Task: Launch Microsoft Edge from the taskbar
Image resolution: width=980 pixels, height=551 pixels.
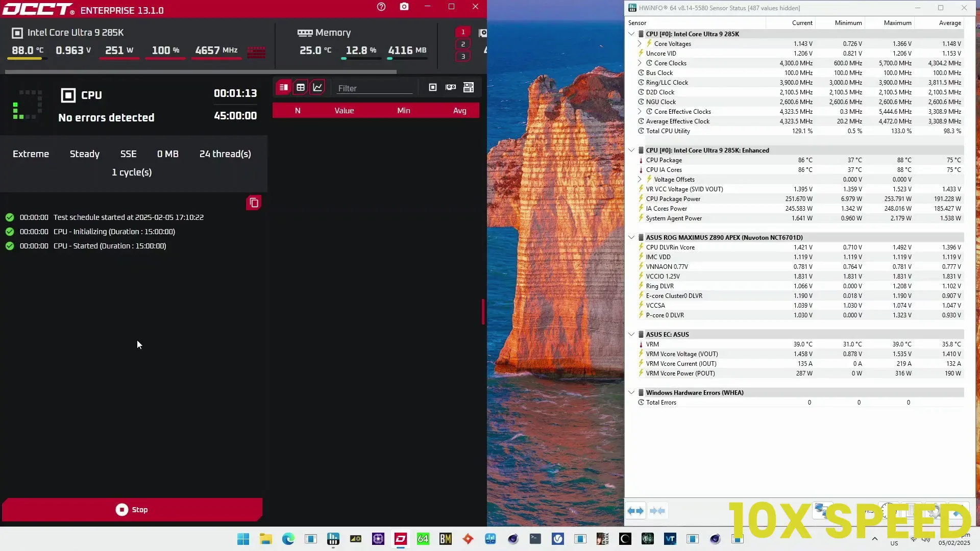Action: click(x=288, y=539)
